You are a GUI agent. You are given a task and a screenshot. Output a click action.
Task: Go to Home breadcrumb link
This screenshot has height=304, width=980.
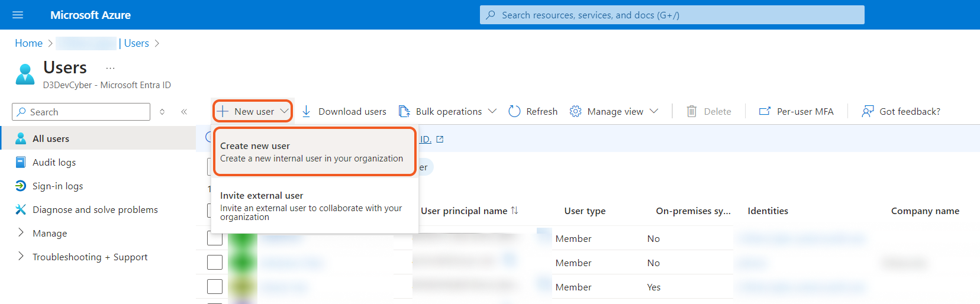point(28,43)
